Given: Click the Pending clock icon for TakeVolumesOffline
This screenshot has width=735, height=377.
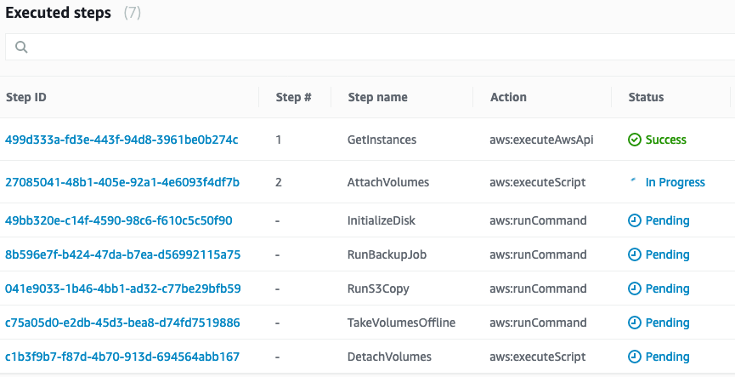Looking at the screenshot, I should tap(634, 323).
